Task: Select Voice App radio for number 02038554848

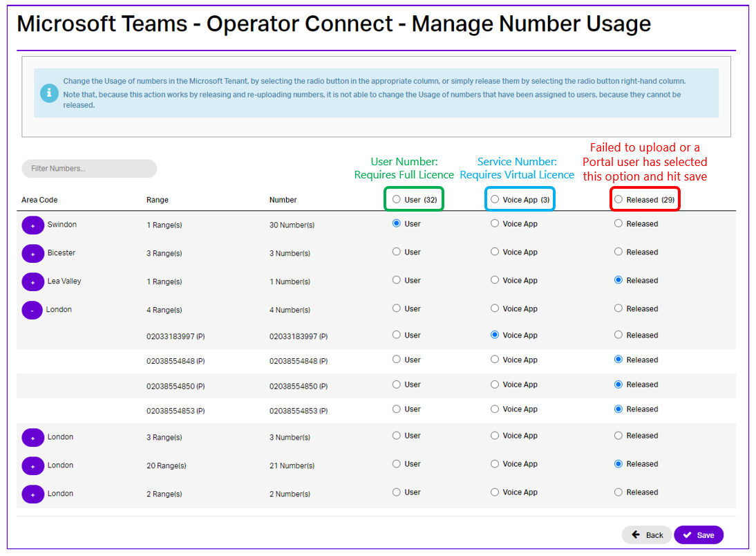Action: tap(495, 360)
